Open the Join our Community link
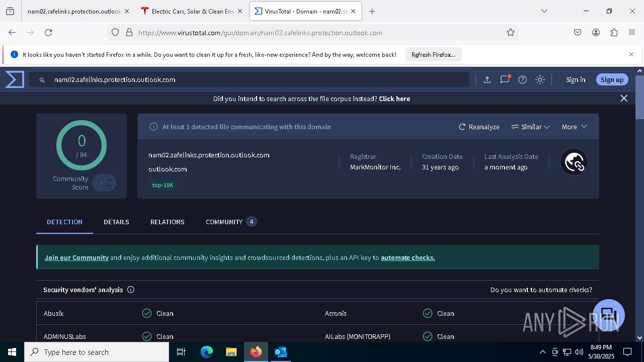The image size is (644, 362). tap(76, 257)
